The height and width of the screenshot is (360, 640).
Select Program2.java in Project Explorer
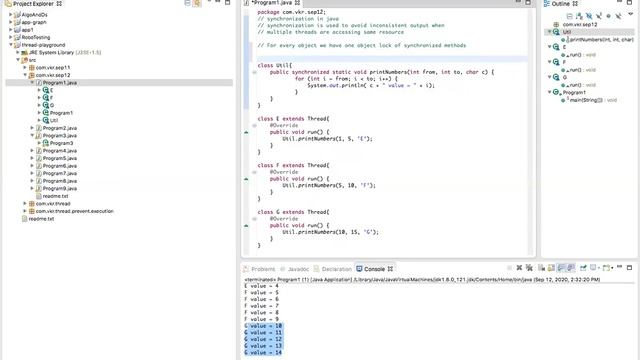point(60,128)
